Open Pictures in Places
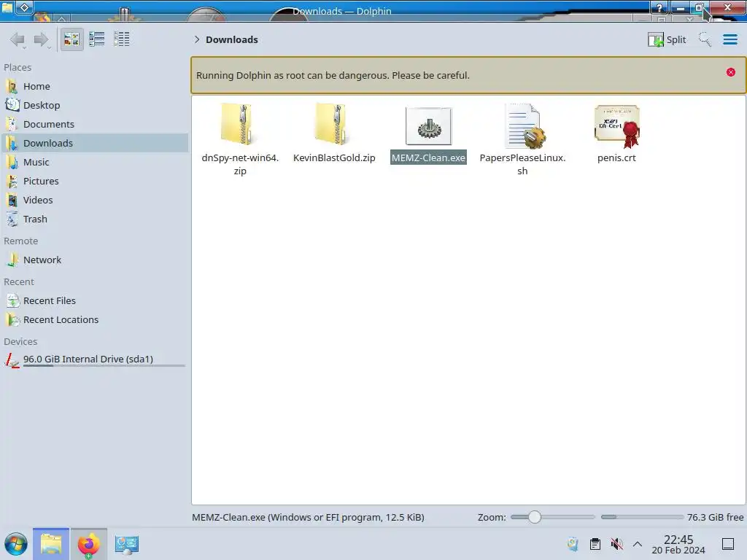This screenshot has width=747, height=560. (94, 182)
